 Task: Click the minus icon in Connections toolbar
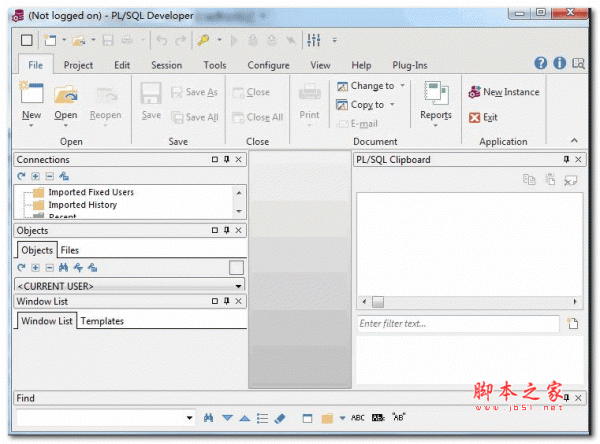pos(50,176)
